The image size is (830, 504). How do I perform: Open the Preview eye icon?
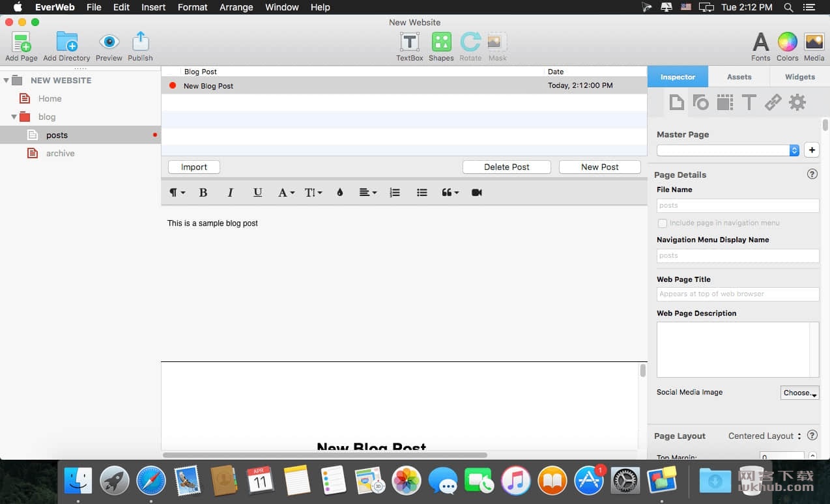(x=109, y=42)
